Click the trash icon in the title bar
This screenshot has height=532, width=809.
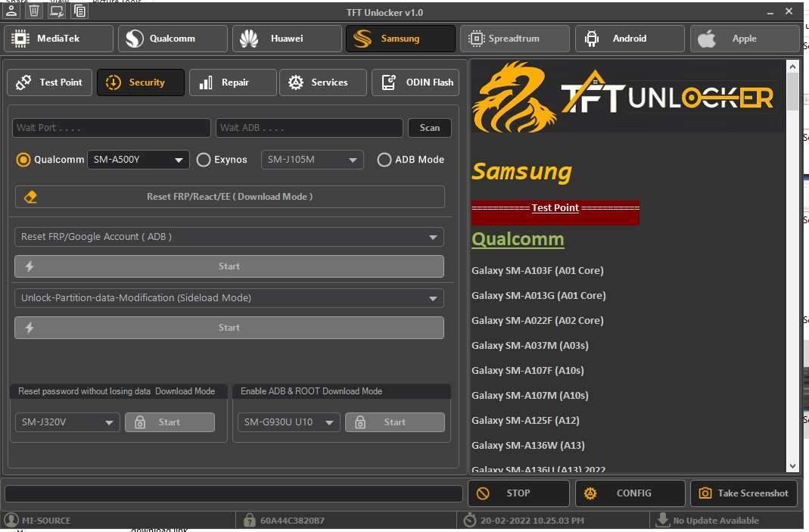click(x=34, y=11)
